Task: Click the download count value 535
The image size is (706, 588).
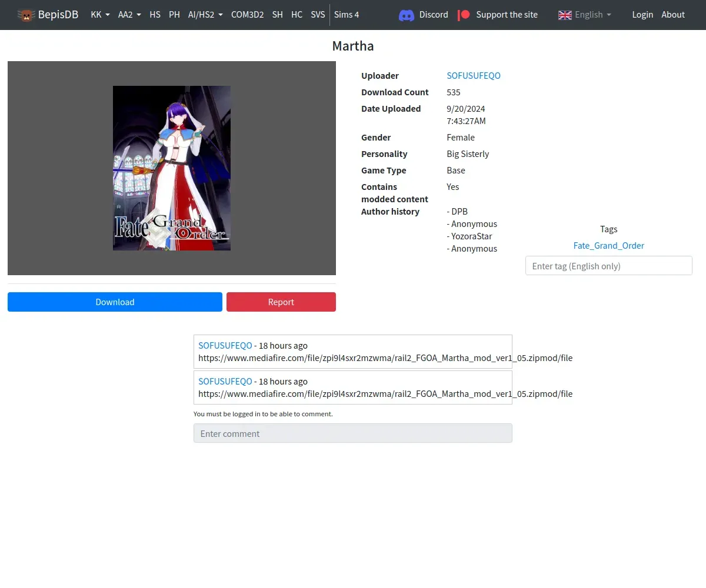Action: 454,92
